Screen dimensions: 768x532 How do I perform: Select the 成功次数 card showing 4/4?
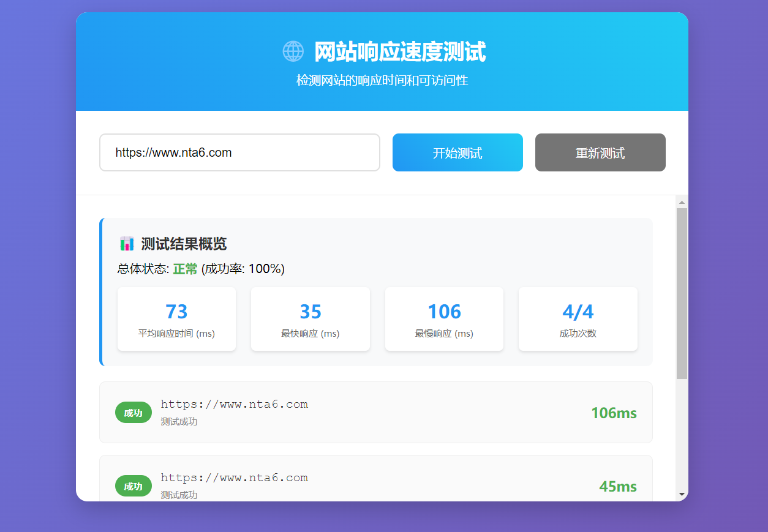coord(578,319)
